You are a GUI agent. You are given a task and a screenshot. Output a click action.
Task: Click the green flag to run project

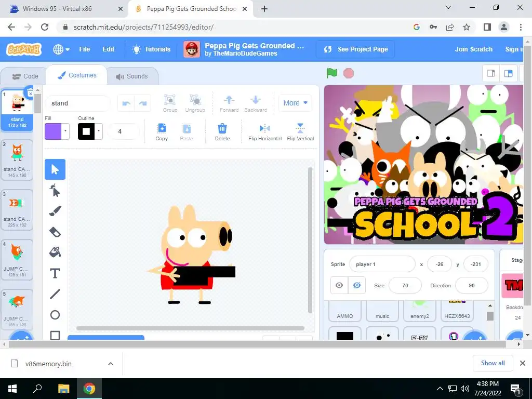click(x=332, y=73)
